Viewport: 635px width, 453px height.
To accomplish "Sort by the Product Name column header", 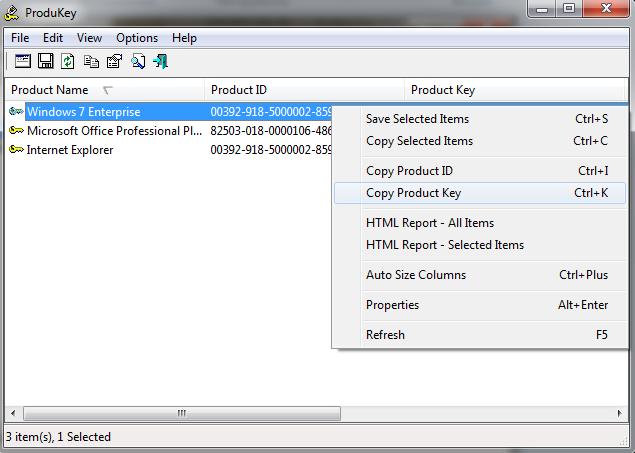I will [105, 90].
